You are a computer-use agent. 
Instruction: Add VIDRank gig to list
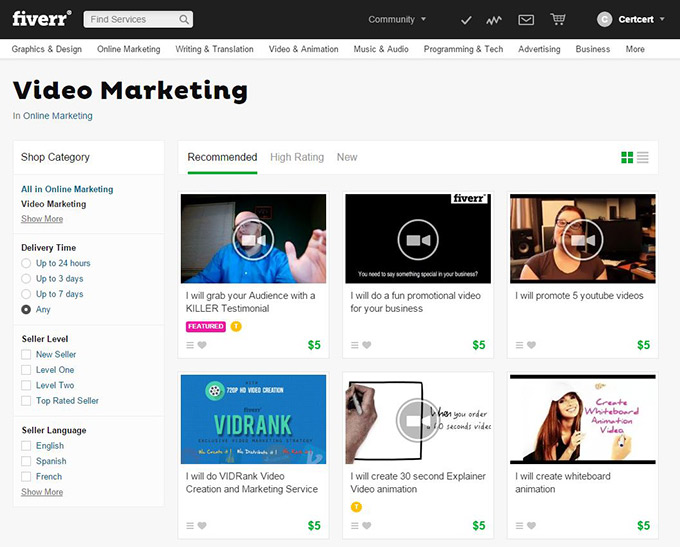click(190, 526)
